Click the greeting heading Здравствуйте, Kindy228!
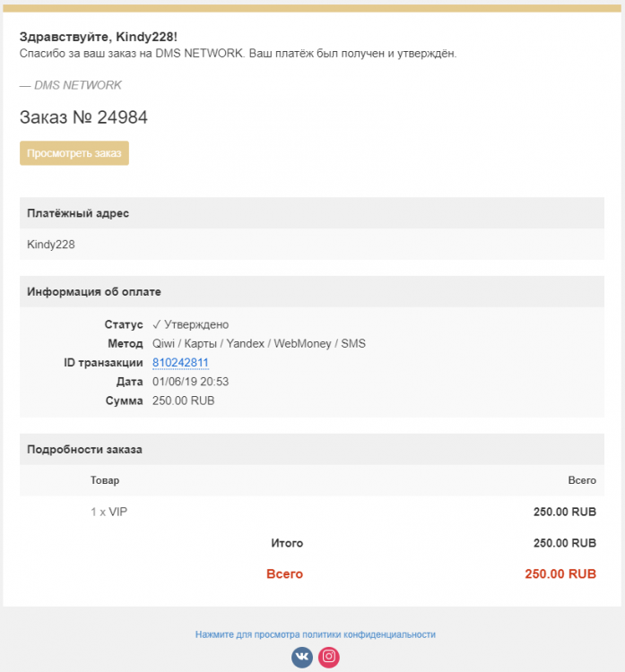The height and width of the screenshot is (672, 625). coord(99,37)
